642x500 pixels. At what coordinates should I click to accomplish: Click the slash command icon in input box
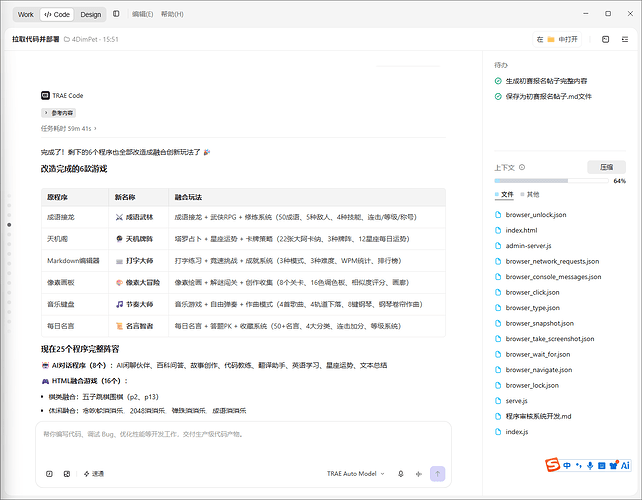49,474
